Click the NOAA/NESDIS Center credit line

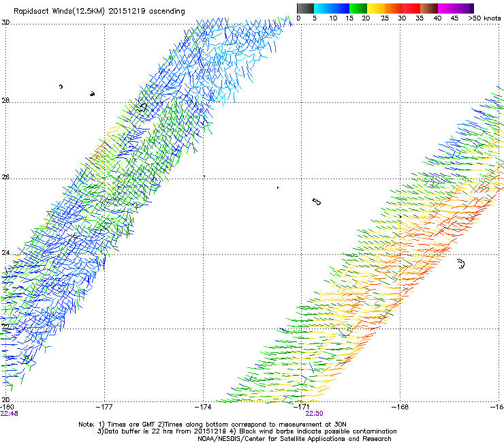tap(294, 439)
